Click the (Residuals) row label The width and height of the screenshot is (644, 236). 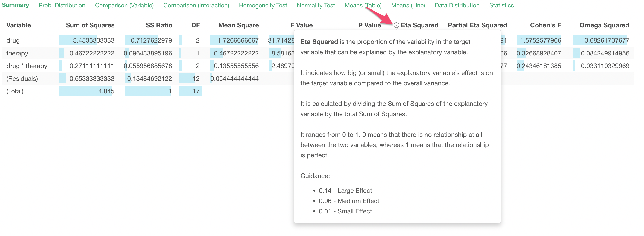point(22,79)
